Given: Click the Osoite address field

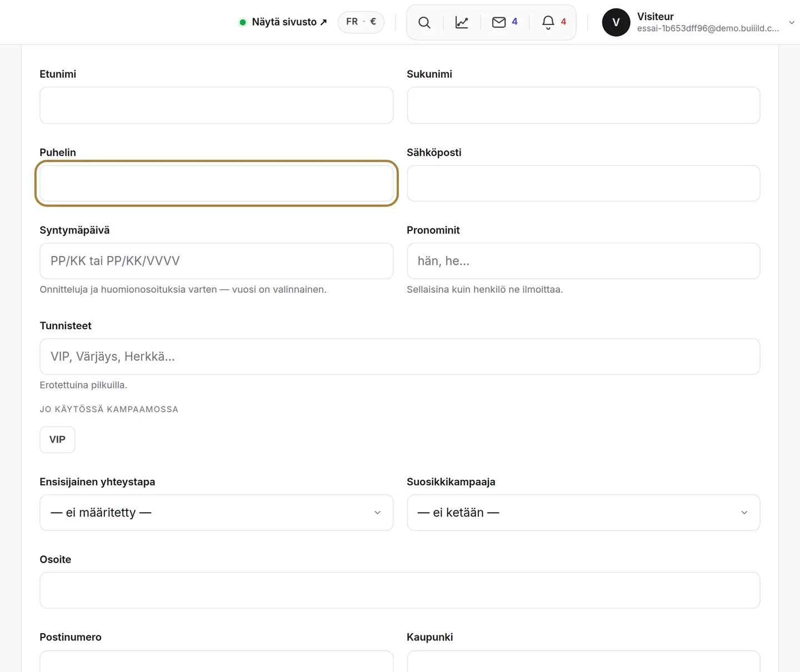Looking at the screenshot, I should point(400,590).
